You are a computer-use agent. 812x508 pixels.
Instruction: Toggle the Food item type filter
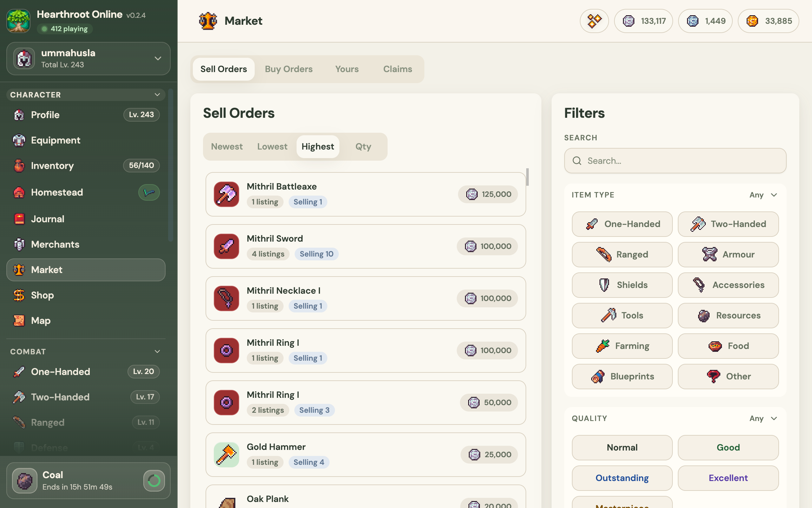pyautogui.click(x=728, y=346)
